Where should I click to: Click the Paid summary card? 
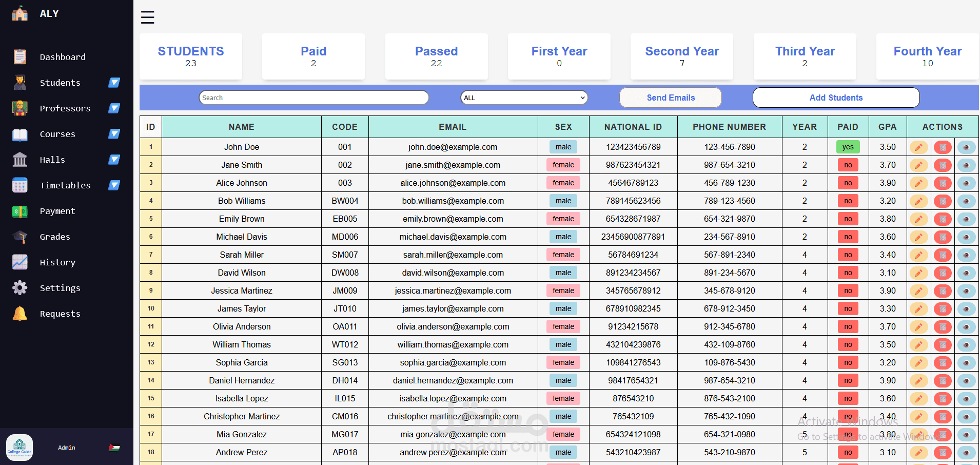[x=313, y=56]
